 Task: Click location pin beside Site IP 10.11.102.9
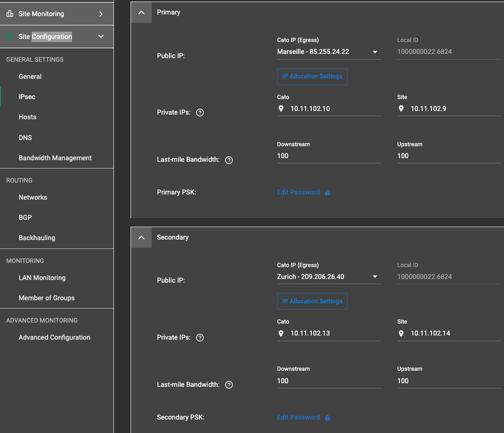coord(401,109)
